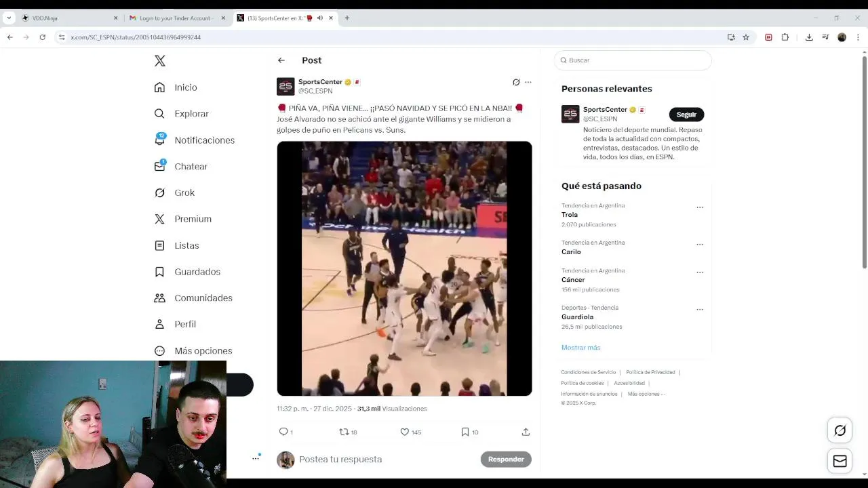Open the Carilo trending topic
The image size is (868, 488).
pos(571,252)
